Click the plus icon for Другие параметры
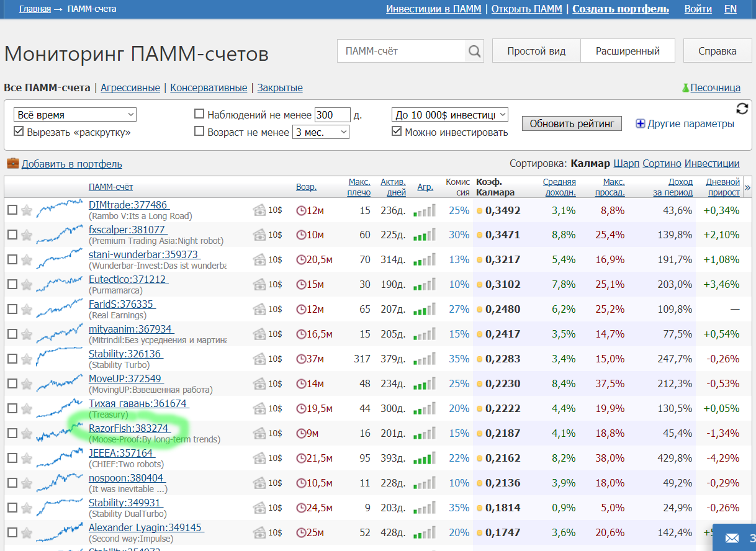 point(641,123)
